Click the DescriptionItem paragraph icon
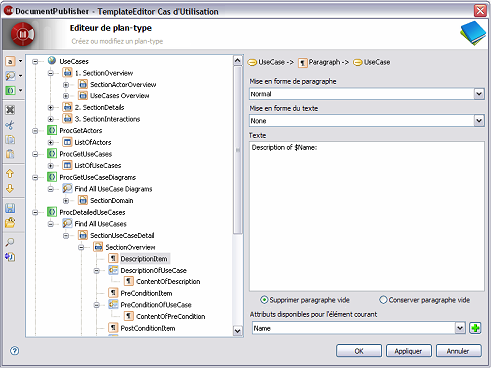 [x=113, y=258]
